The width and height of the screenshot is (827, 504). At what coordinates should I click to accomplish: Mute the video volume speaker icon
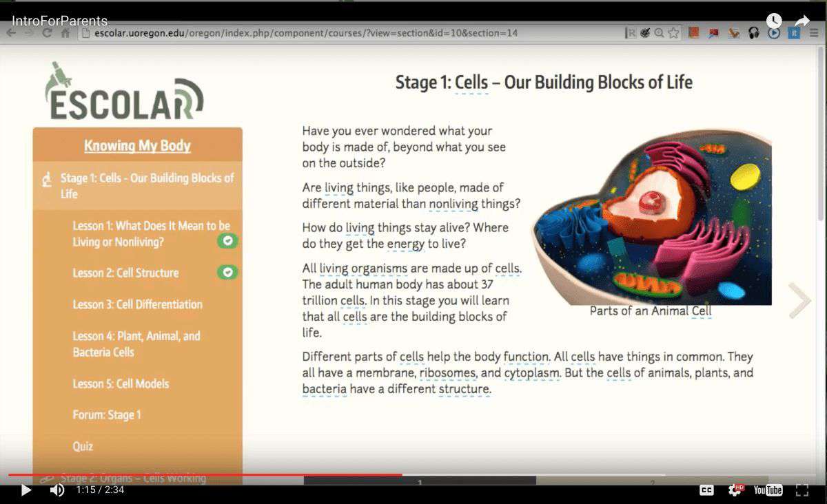[57, 490]
